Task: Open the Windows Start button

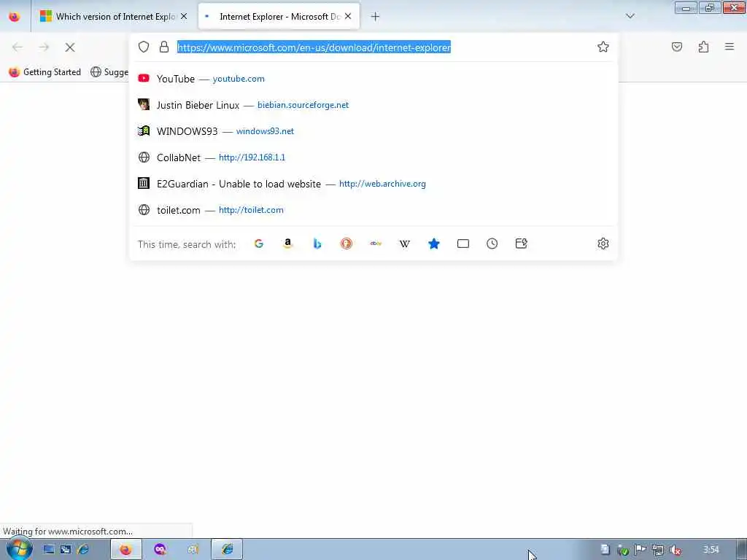Action: [19, 549]
